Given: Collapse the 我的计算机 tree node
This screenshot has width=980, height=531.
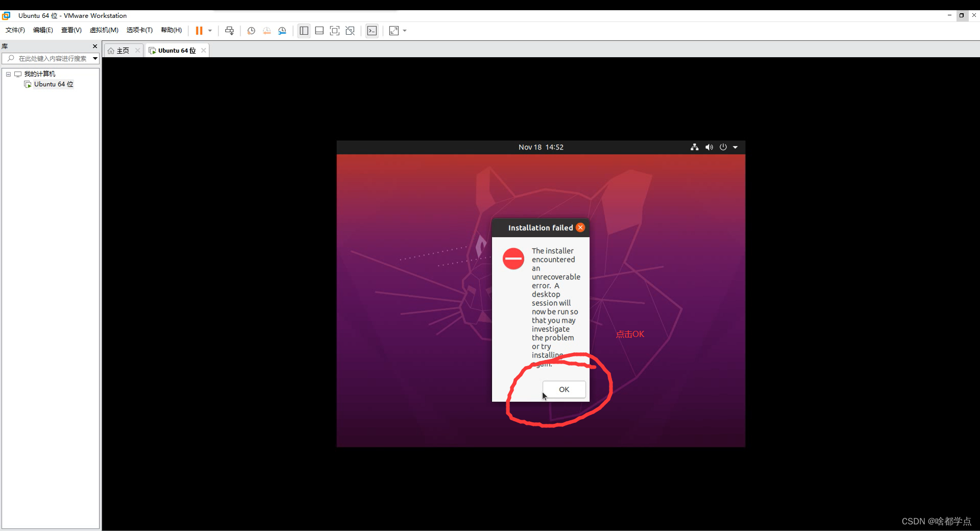Looking at the screenshot, I should (x=9, y=74).
